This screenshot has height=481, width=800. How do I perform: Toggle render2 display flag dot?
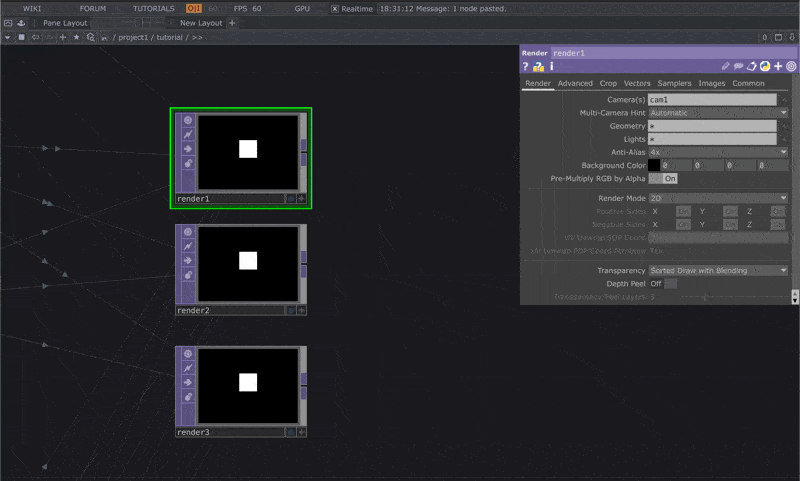[x=291, y=310]
